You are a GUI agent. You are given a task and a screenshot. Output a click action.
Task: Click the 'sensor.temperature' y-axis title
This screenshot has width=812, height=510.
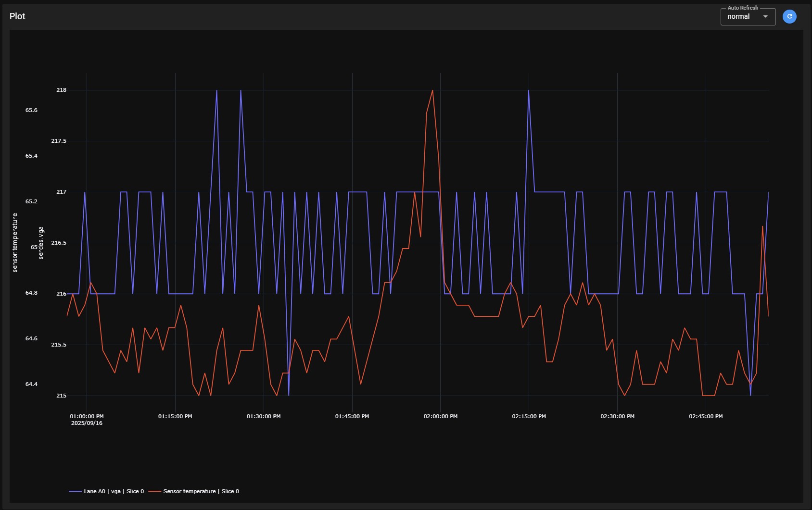[15, 243]
